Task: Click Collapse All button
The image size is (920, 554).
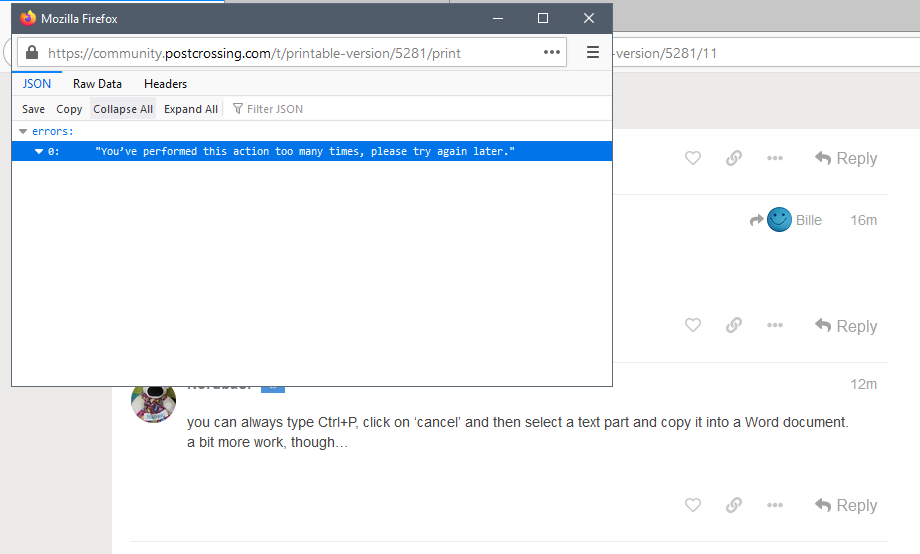Action: tap(123, 109)
